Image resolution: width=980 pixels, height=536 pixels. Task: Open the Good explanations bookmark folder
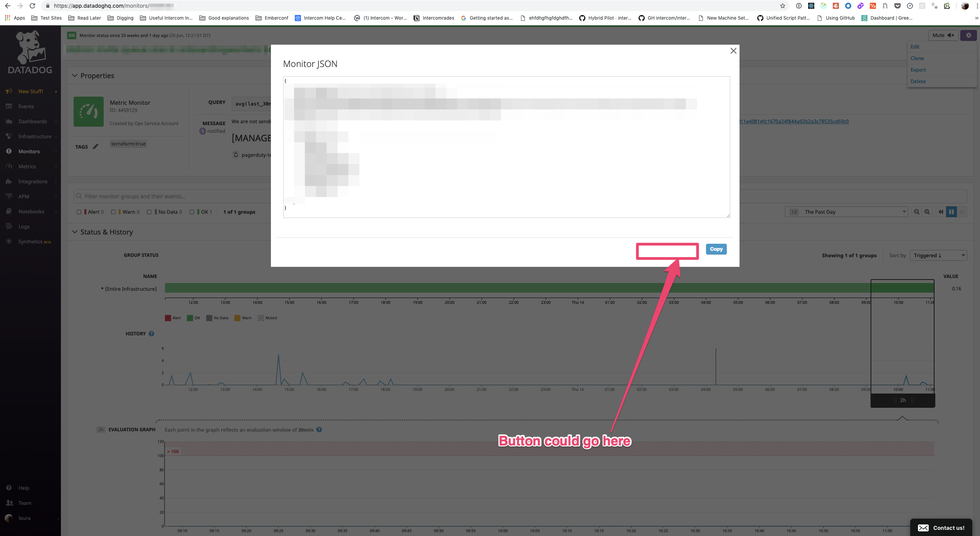click(224, 18)
